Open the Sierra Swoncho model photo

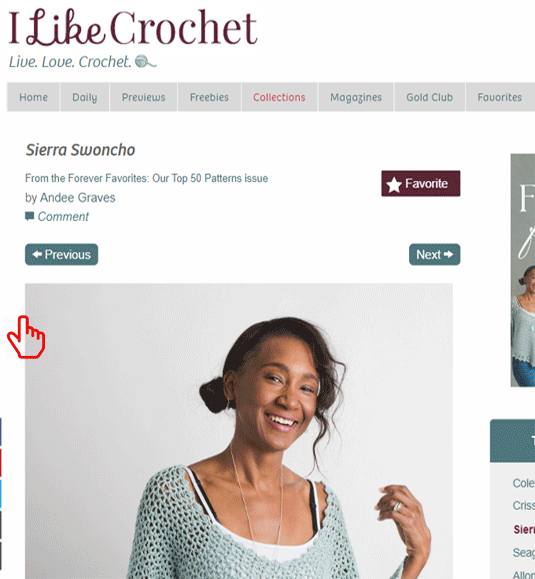tap(239, 431)
